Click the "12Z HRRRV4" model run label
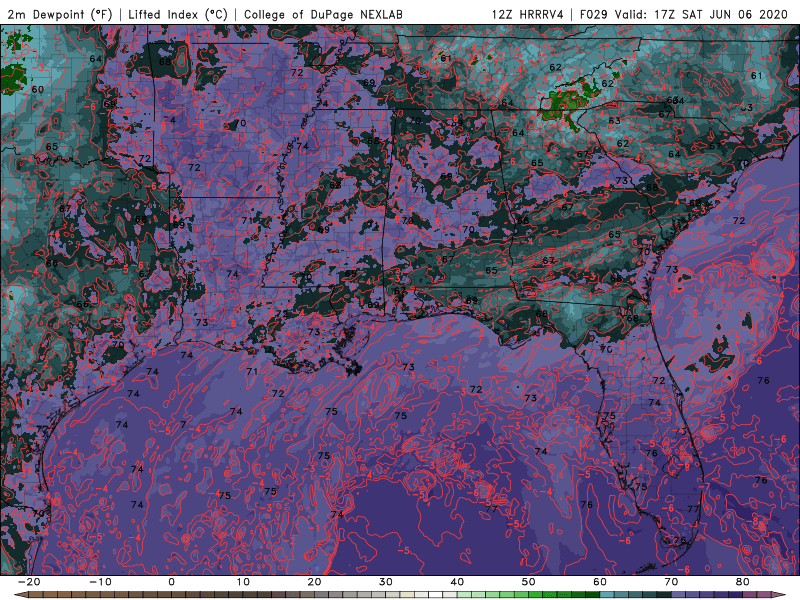Screen dimensions: 800x600 (528, 14)
